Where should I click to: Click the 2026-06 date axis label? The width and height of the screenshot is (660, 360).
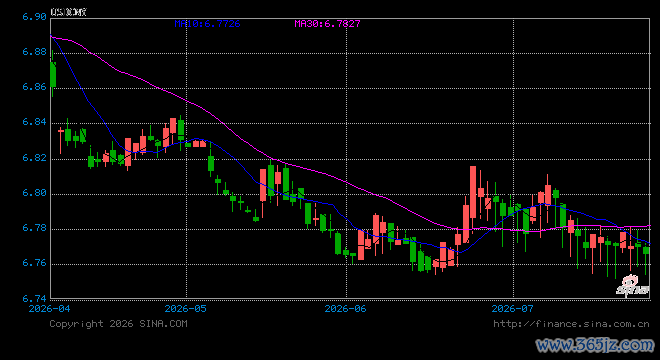point(346,309)
